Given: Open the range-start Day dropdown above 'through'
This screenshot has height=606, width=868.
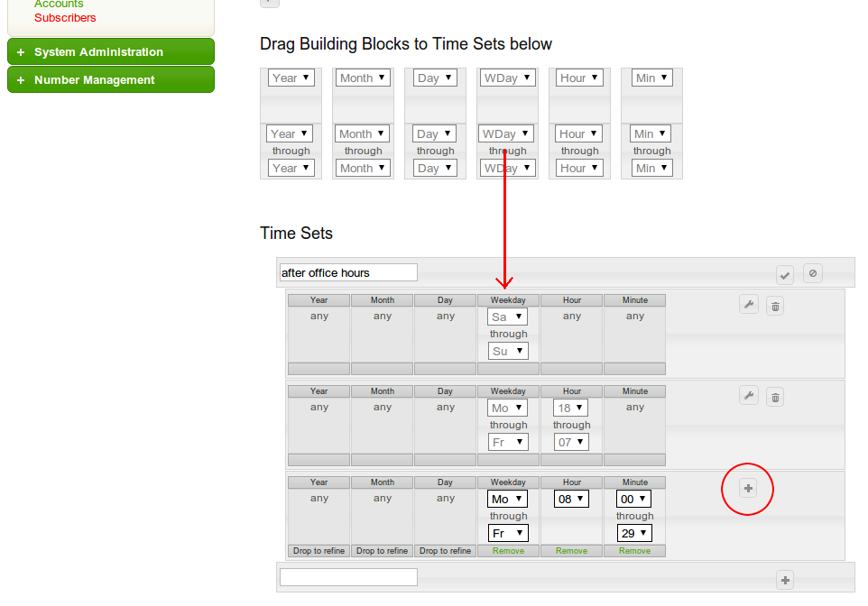Looking at the screenshot, I should [x=435, y=134].
